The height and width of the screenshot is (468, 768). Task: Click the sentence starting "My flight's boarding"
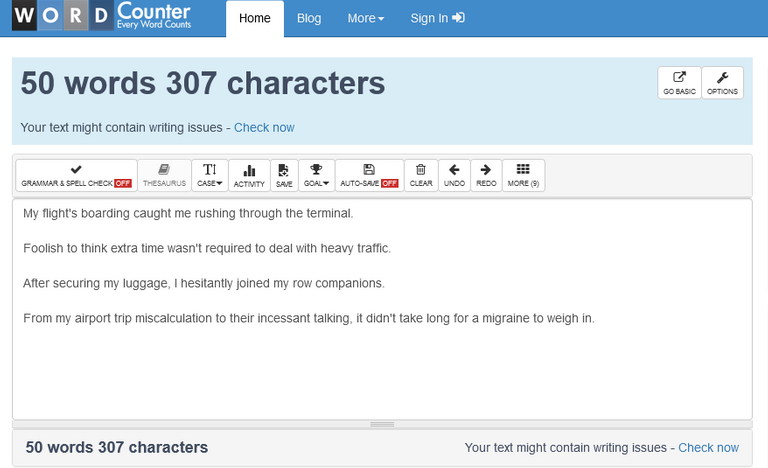188,213
